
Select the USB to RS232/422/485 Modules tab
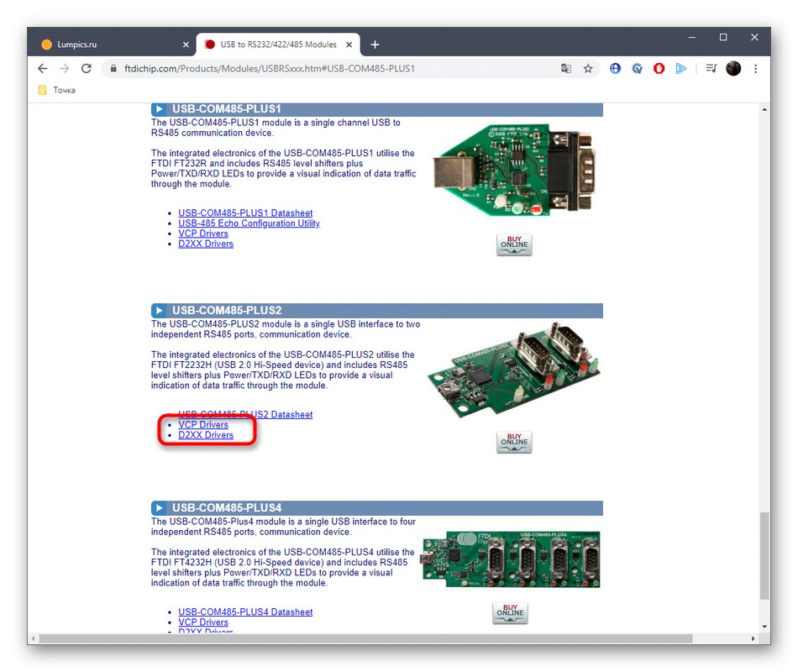pos(278,45)
